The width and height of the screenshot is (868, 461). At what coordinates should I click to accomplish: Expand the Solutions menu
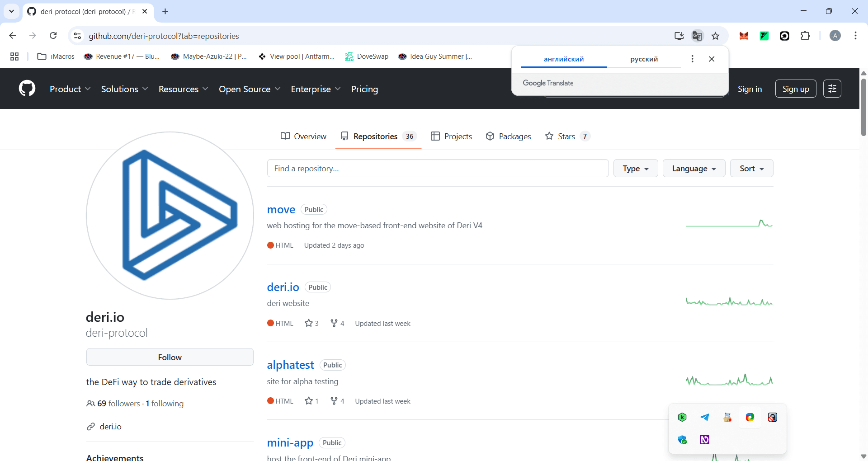click(x=124, y=89)
